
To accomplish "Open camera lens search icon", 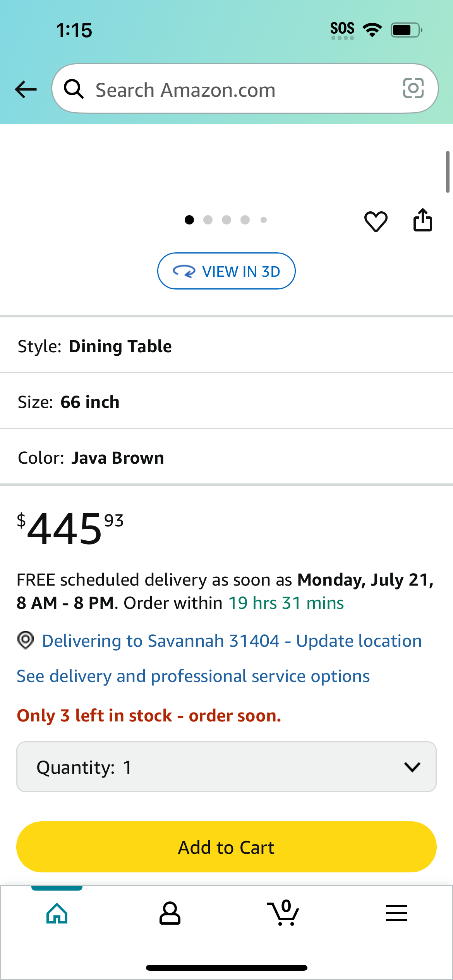I will 413,88.
